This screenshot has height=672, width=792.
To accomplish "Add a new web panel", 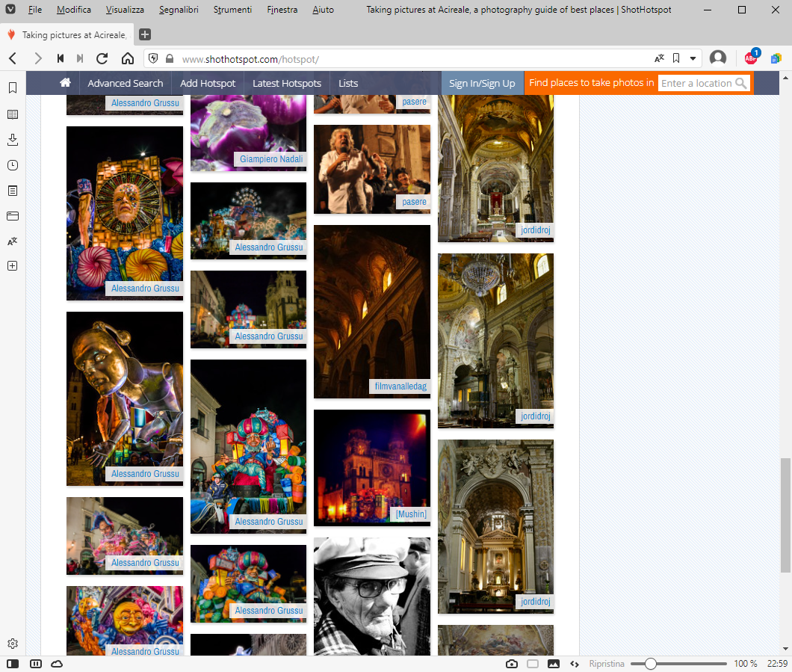I will (x=13, y=266).
